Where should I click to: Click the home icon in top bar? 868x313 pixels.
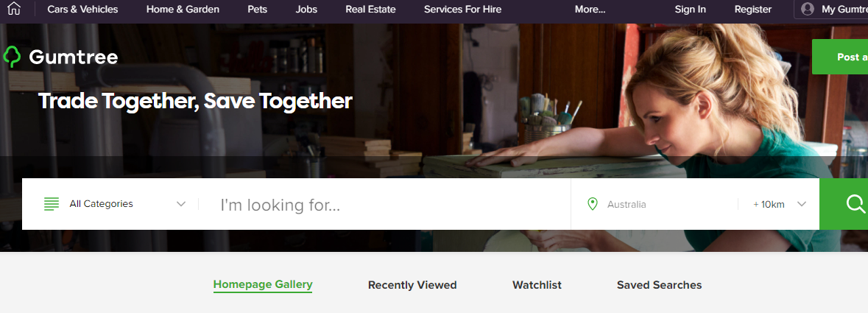[14, 8]
